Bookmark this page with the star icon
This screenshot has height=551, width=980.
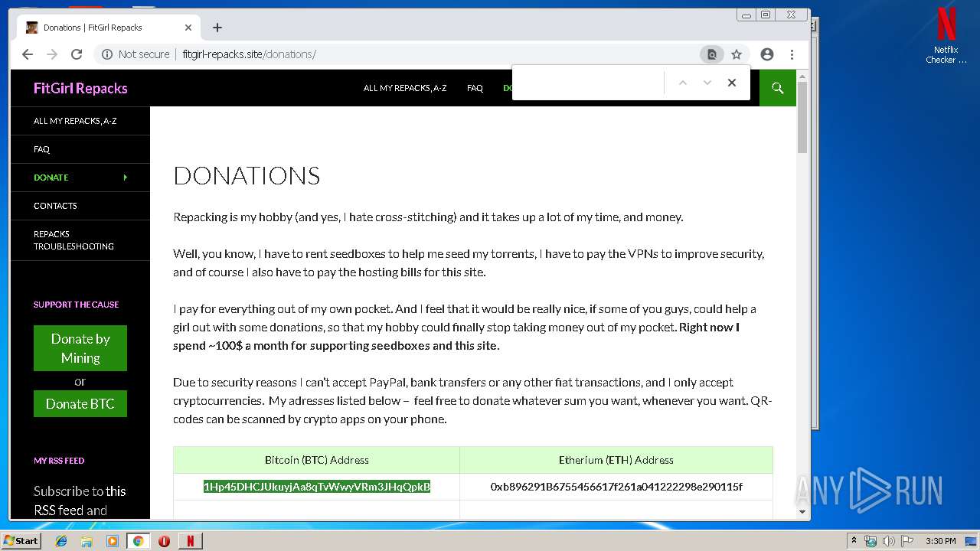click(737, 54)
